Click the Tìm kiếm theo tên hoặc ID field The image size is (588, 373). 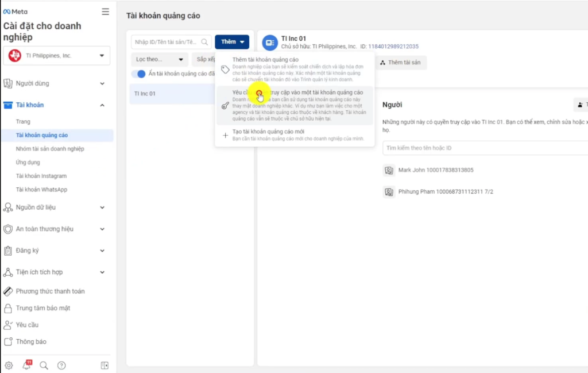(x=485, y=148)
